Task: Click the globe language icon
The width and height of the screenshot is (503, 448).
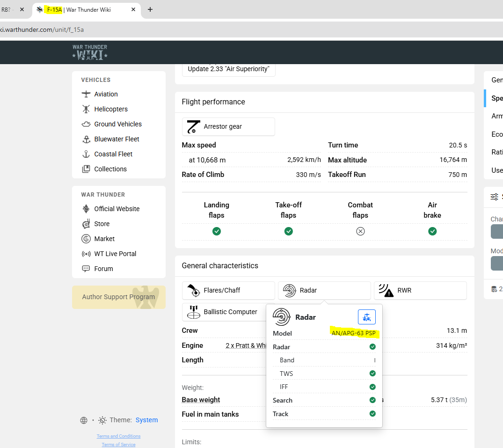Action: tap(84, 420)
